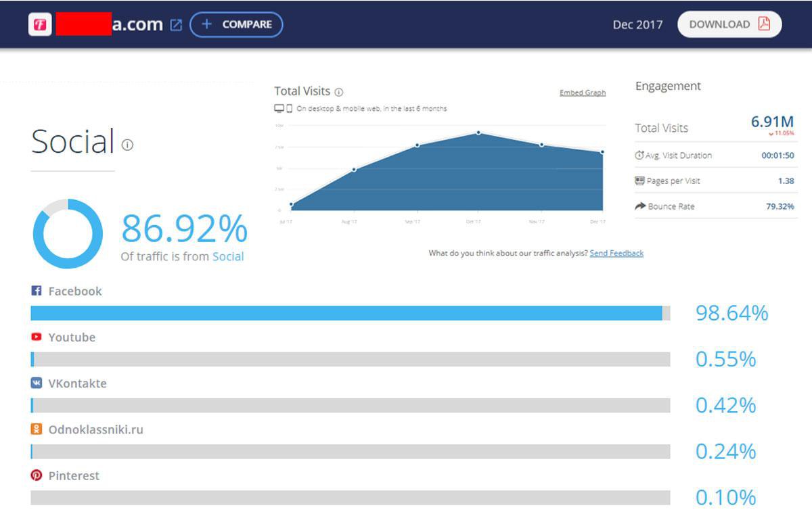Screen dimensions: 812x522
Task: Click the Youtube traffic share bar
Action: click(x=351, y=359)
